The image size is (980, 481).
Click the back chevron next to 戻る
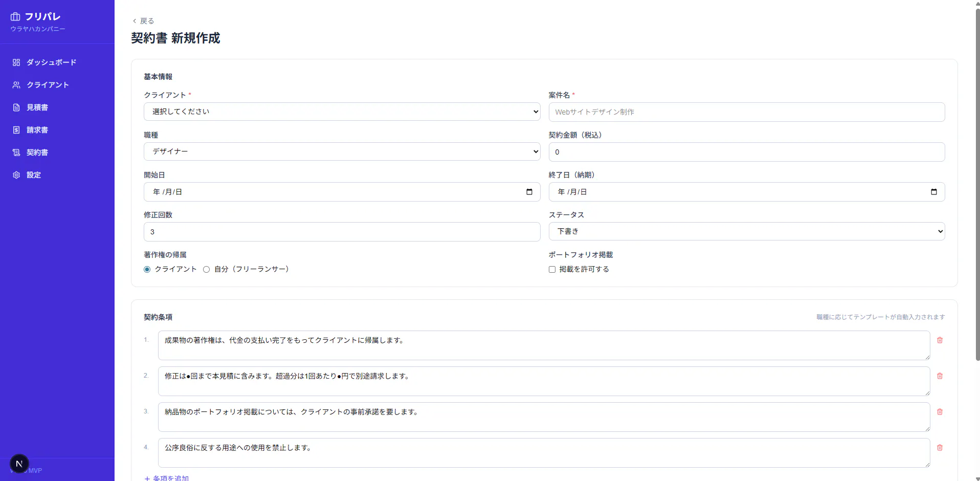[135, 21]
